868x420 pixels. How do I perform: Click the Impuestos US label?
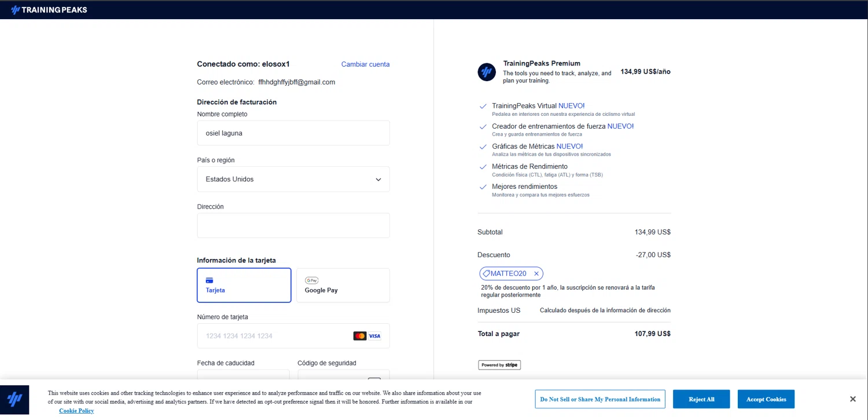pos(499,311)
